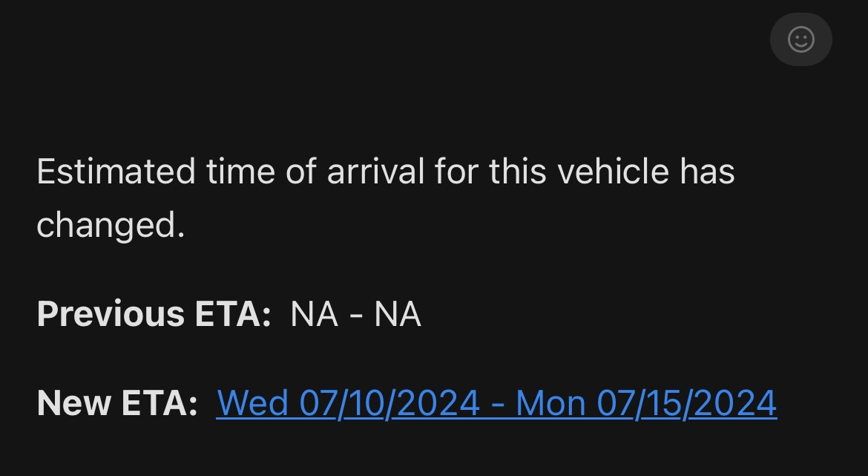Open the New ETA date range link
868x476 pixels.
point(496,402)
